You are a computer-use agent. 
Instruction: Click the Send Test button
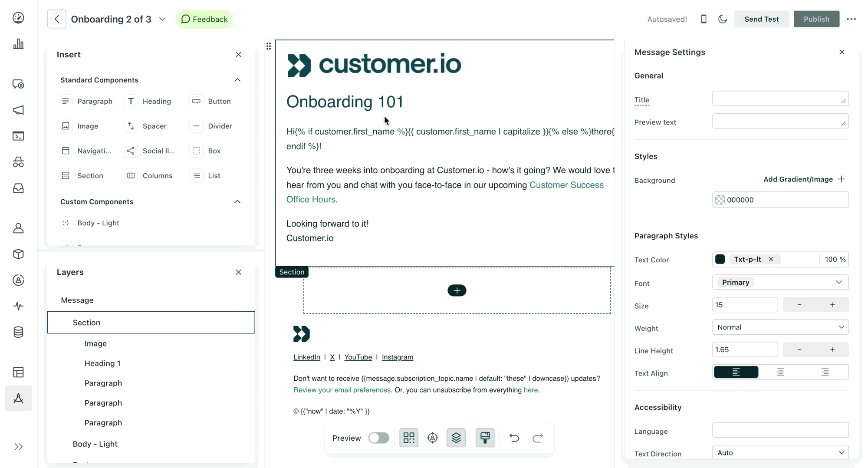click(761, 19)
